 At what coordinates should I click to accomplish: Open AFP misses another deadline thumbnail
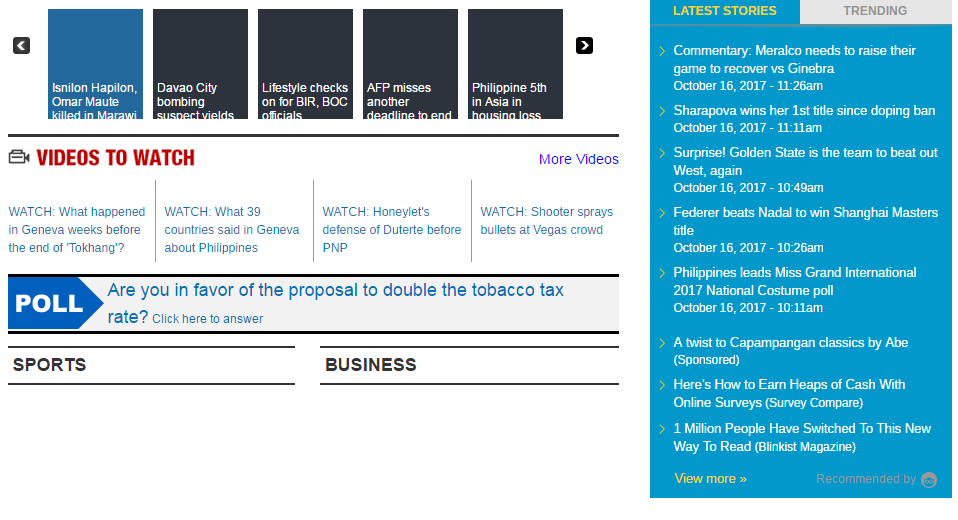(410, 64)
